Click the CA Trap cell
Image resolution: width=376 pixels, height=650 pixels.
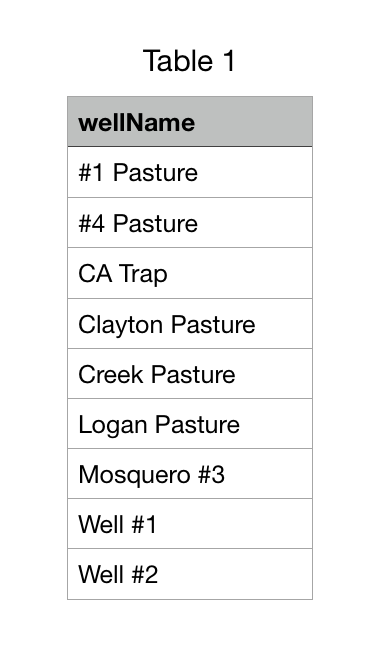pyautogui.click(x=190, y=274)
